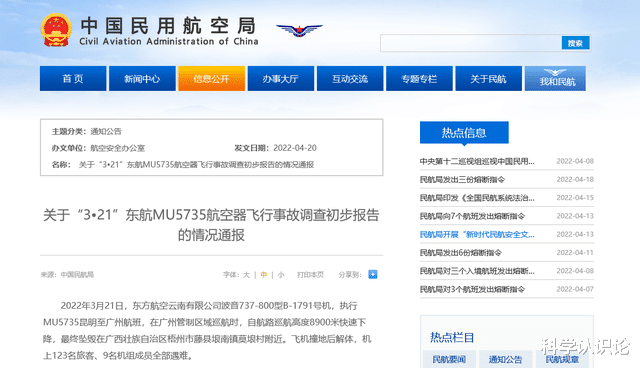The width and height of the screenshot is (640, 368).
Task: Open the 新闻中心 navigation tab
Action: point(142,78)
